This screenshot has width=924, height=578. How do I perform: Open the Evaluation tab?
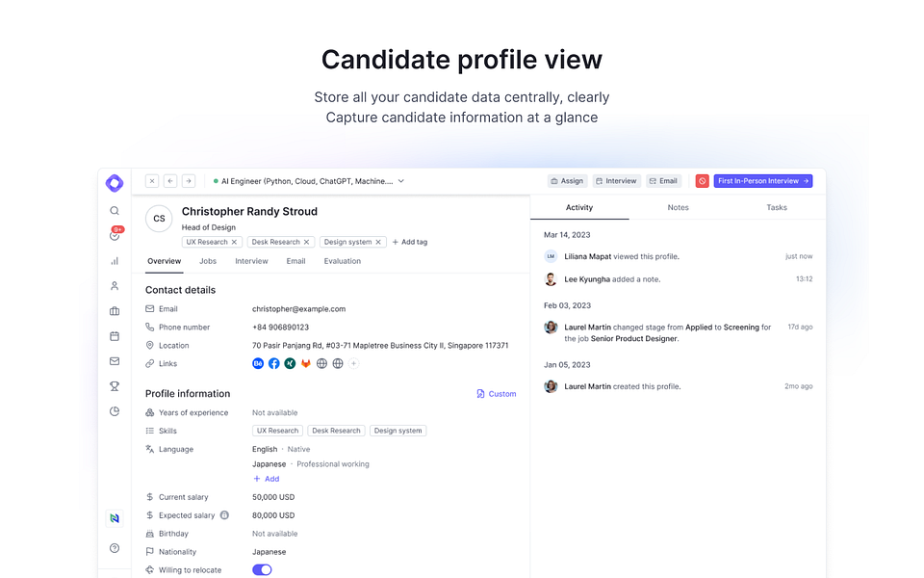pos(343,260)
